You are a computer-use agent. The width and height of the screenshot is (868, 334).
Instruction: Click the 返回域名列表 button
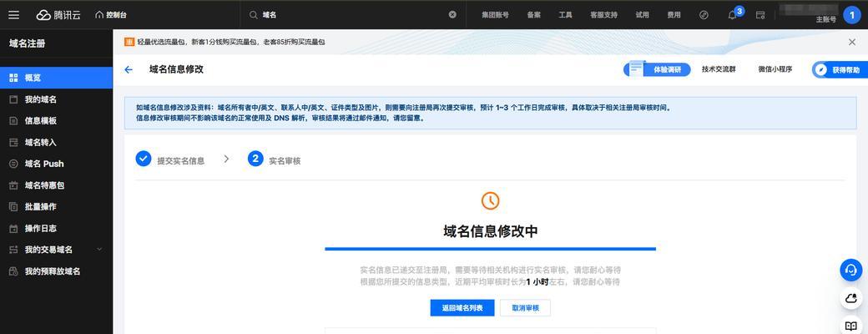[462, 308]
